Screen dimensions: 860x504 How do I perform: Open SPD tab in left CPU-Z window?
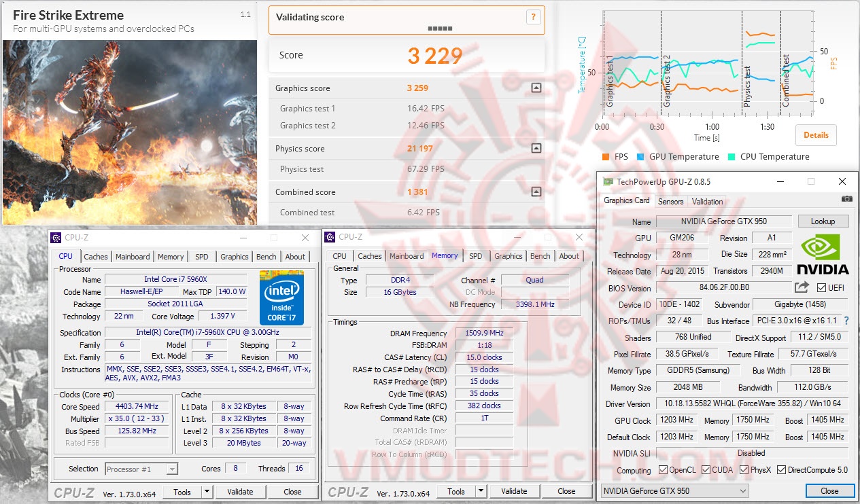point(202,257)
